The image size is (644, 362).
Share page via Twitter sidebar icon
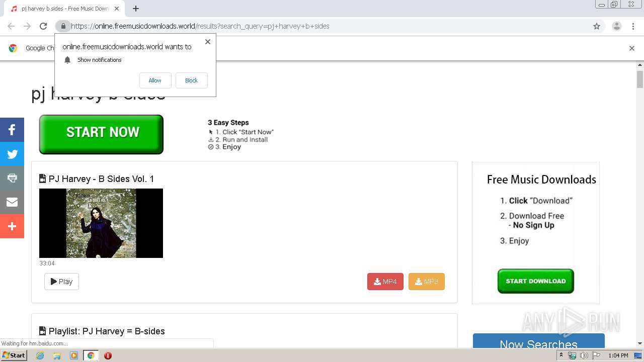[12, 154]
